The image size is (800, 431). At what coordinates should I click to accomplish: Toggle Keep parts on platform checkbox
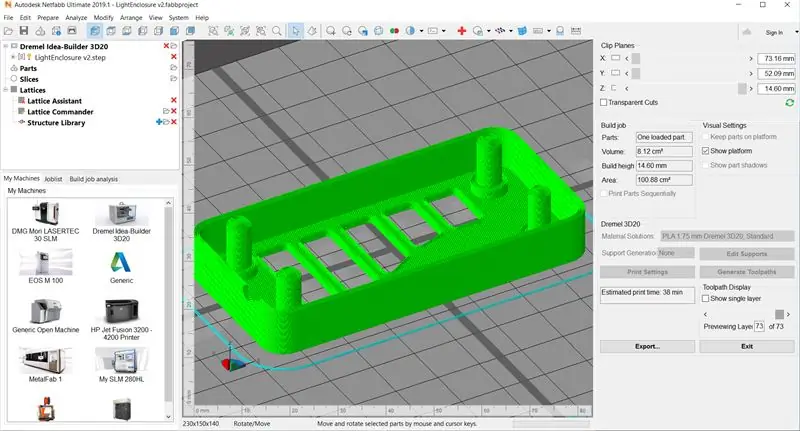tap(706, 137)
